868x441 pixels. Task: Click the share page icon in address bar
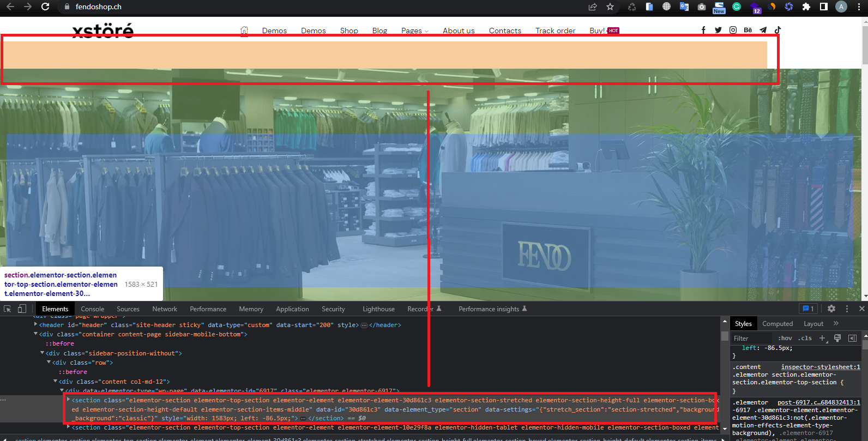tap(593, 7)
